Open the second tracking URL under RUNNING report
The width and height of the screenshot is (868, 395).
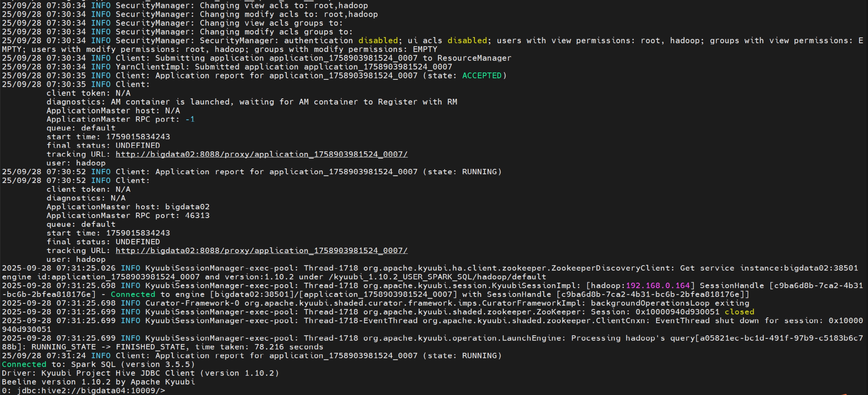pyautogui.click(x=261, y=251)
